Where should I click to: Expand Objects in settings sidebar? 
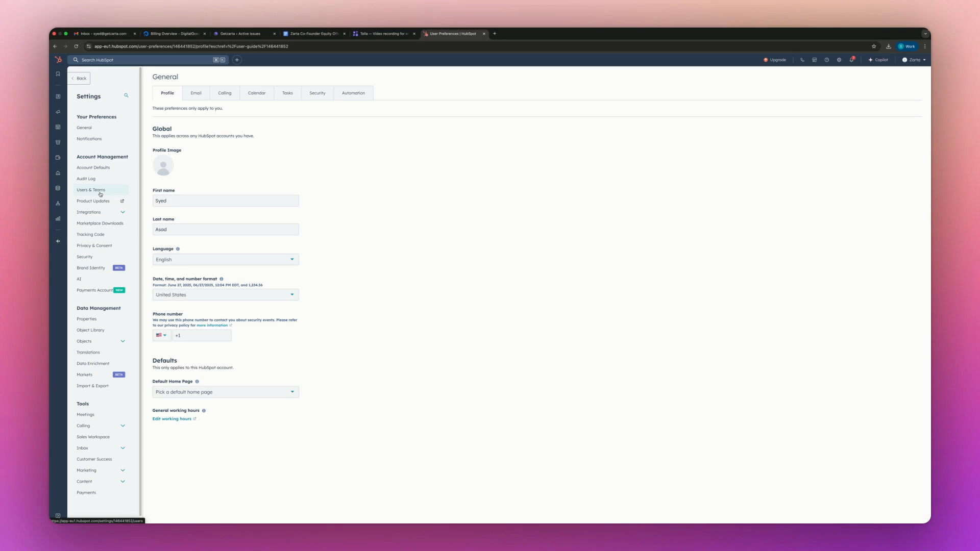tap(122, 341)
